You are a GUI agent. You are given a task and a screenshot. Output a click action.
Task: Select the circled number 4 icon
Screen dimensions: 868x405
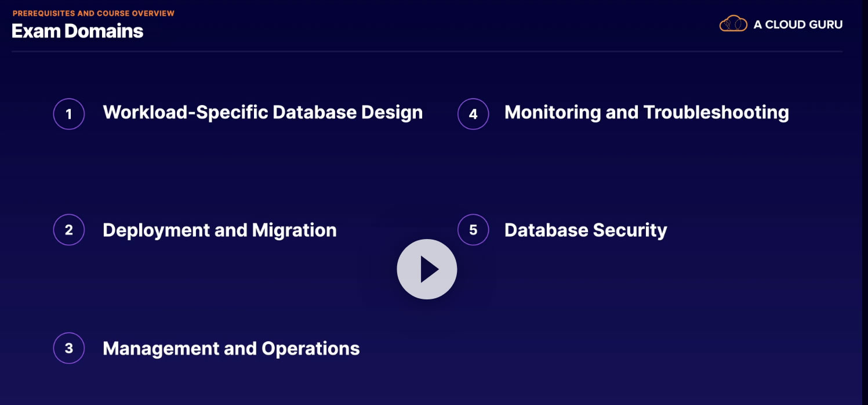pyautogui.click(x=473, y=114)
